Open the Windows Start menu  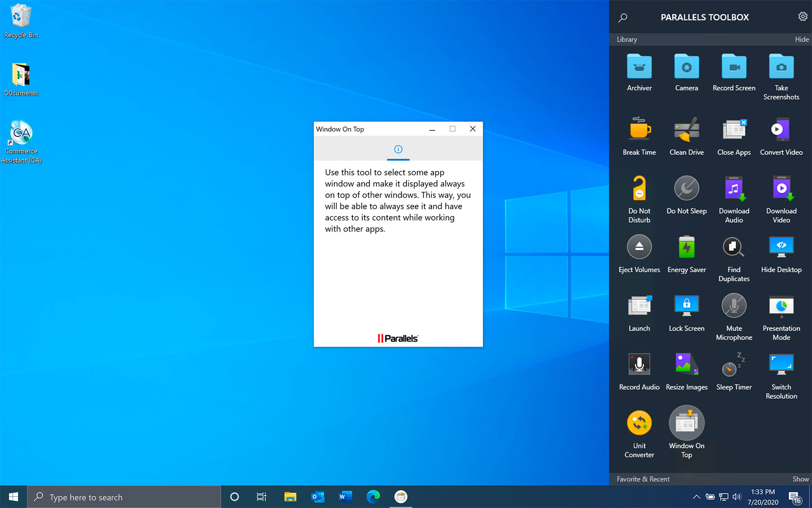[13, 497]
